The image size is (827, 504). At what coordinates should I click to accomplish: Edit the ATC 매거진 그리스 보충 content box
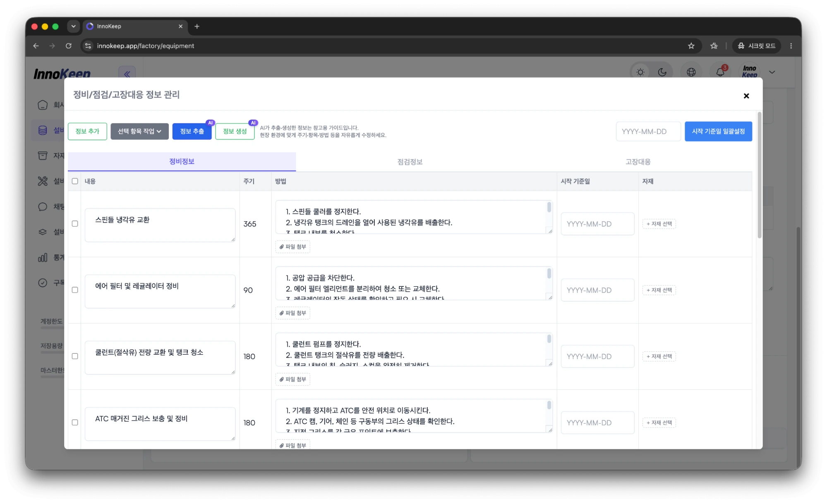pyautogui.click(x=160, y=424)
